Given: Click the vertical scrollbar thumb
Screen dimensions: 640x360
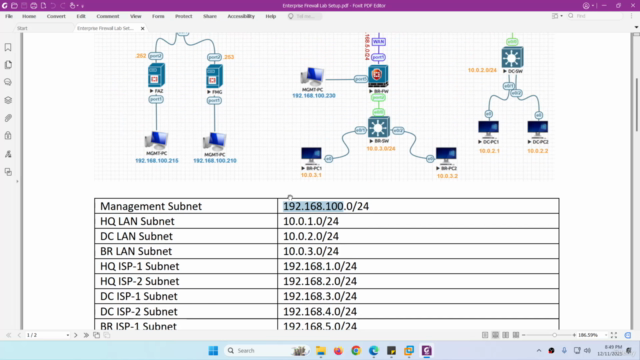Looking at the screenshot, I should pos(636,104).
